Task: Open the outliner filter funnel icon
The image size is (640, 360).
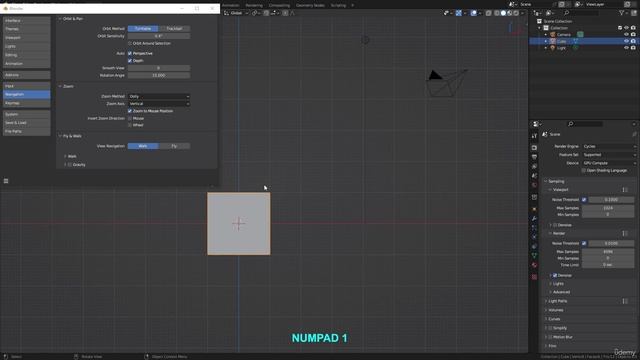Action: 622,13
